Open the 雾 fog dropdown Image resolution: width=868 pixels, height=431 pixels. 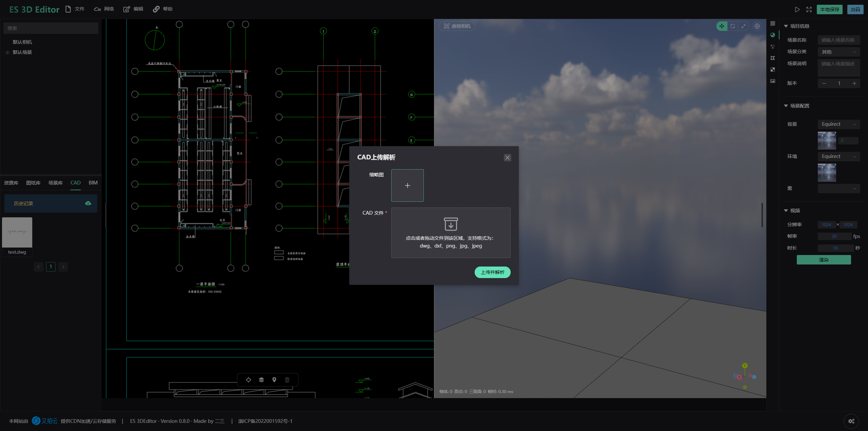[x=839, y=189]
